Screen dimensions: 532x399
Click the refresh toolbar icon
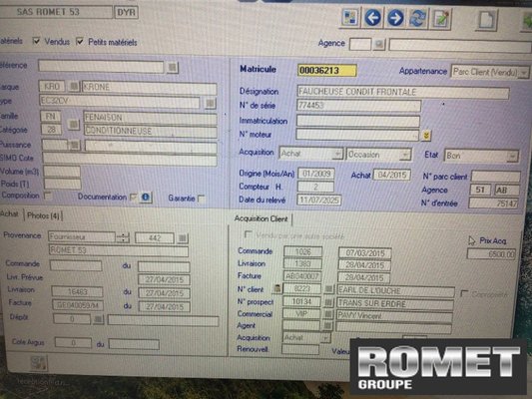click(x=417, y=18)
